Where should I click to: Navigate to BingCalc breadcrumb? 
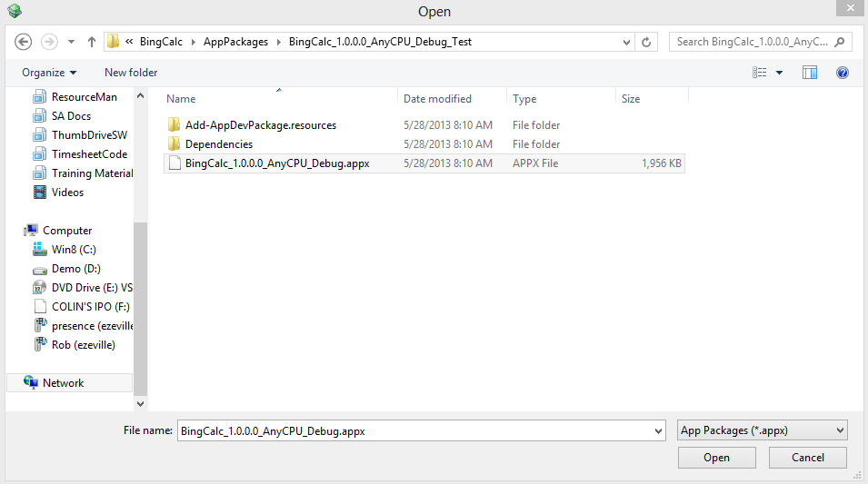tap(161, 42)
